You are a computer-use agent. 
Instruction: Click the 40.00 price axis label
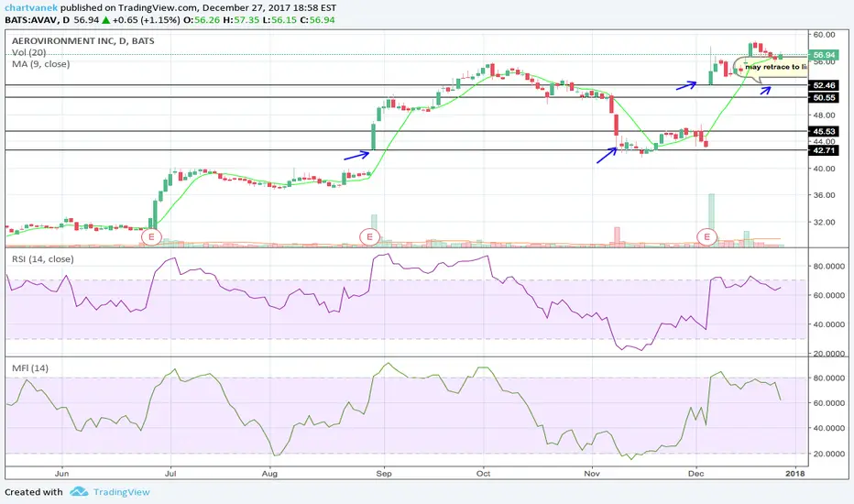824,169
